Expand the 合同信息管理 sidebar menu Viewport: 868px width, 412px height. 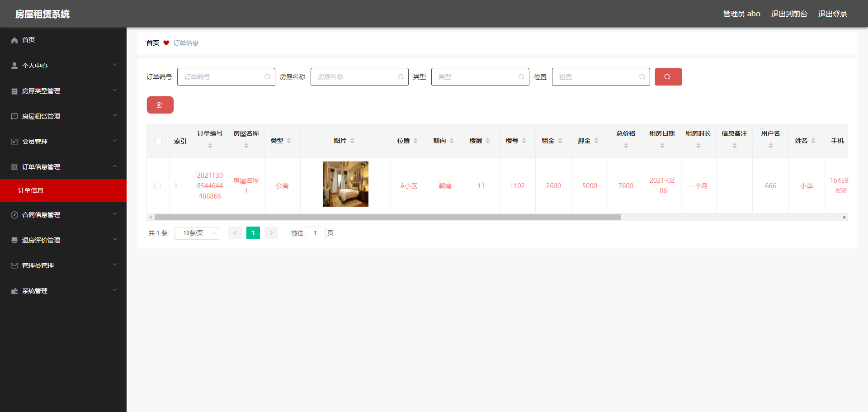tap(63, 215)
